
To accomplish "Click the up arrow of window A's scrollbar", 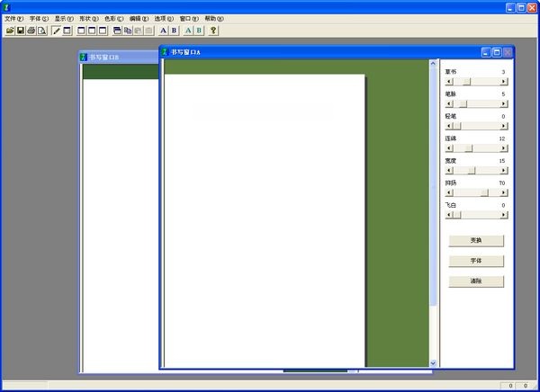I will point(433,63).
